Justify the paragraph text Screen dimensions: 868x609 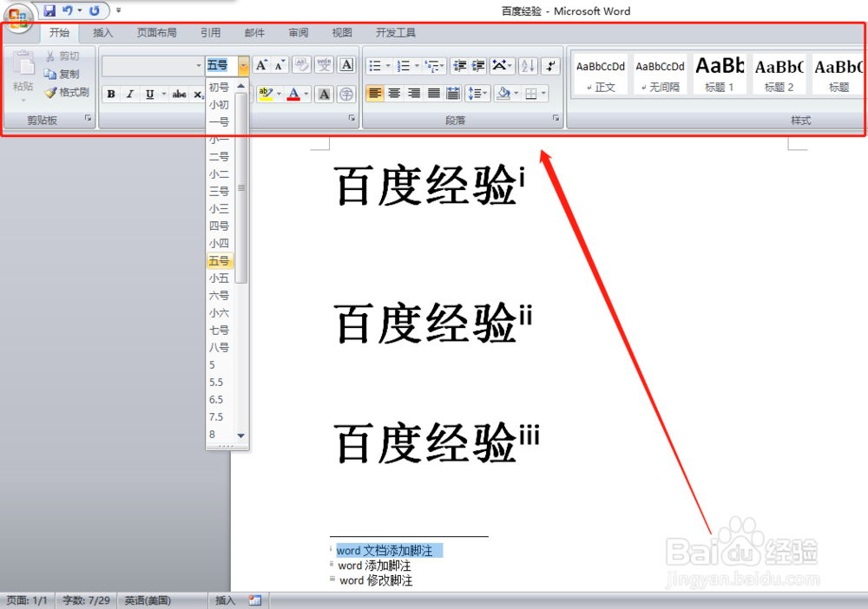coord(433,94)
